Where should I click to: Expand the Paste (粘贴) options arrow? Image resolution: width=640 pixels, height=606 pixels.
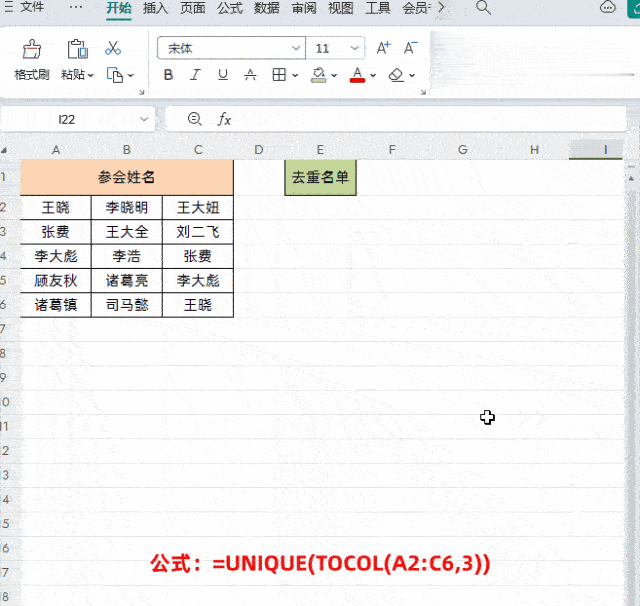coord(91,75)
